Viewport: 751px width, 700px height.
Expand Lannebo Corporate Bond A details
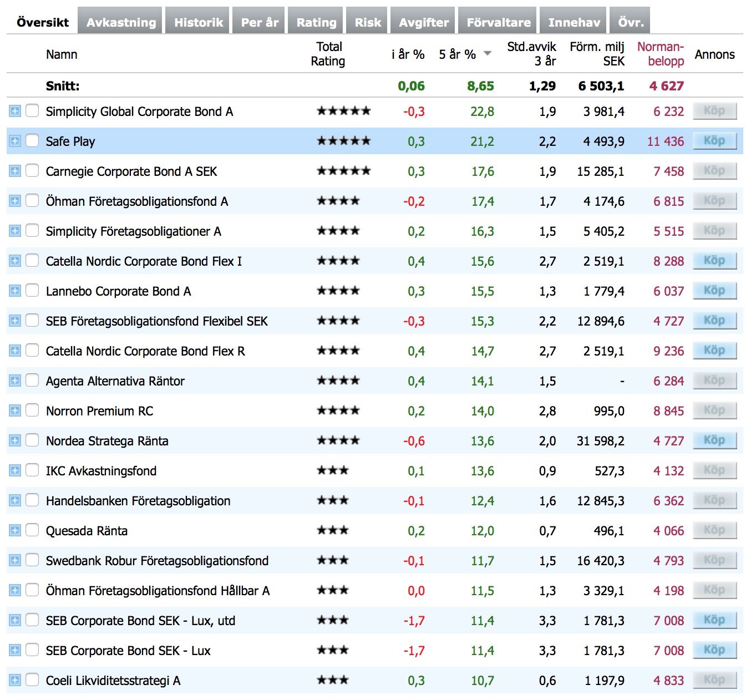tap(15, 291)
